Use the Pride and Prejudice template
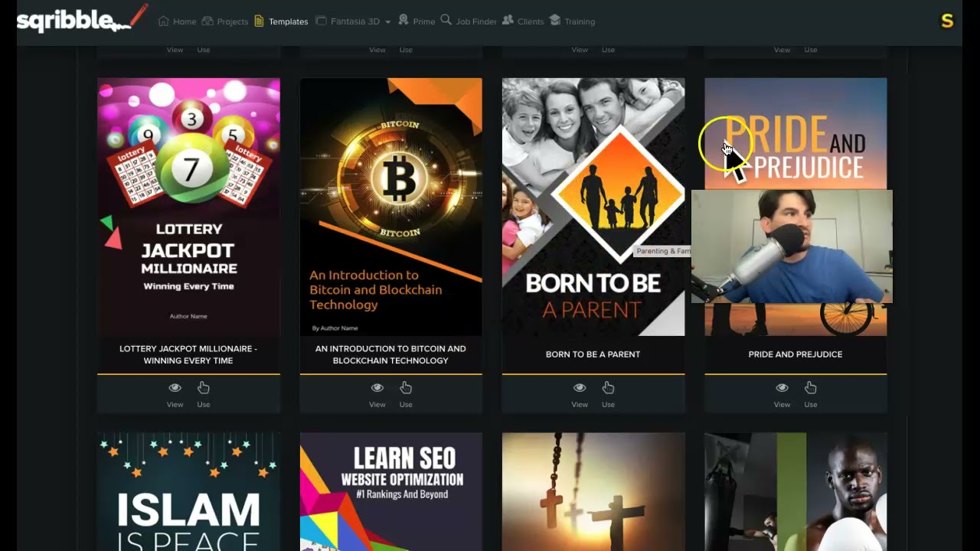Image resolution: width=980 pixels, height=551 pixels. pos(811,394)
